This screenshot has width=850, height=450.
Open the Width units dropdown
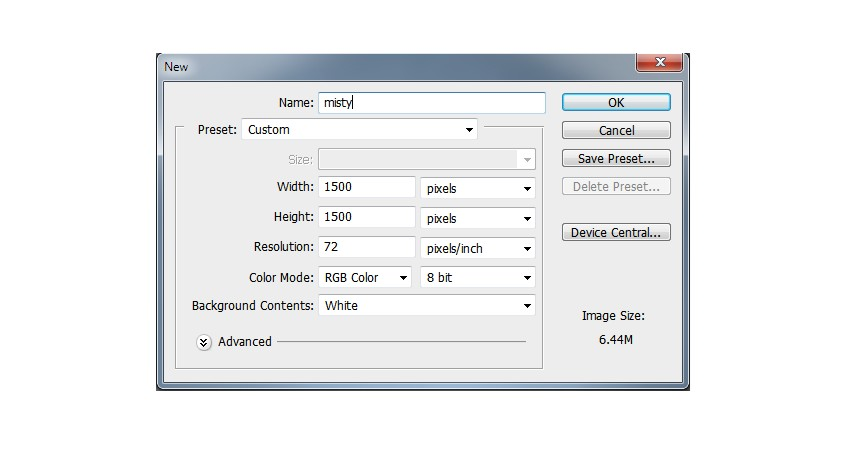[x=478, y=188]
